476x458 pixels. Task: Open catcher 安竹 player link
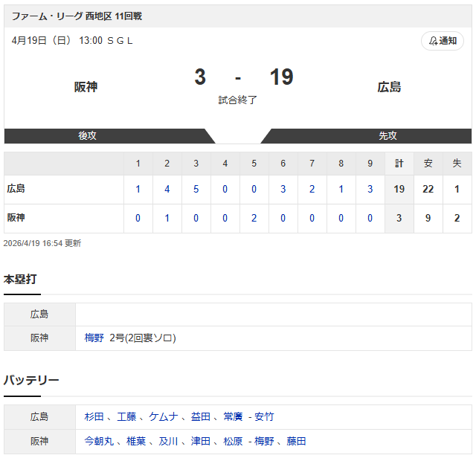point(264,416)
